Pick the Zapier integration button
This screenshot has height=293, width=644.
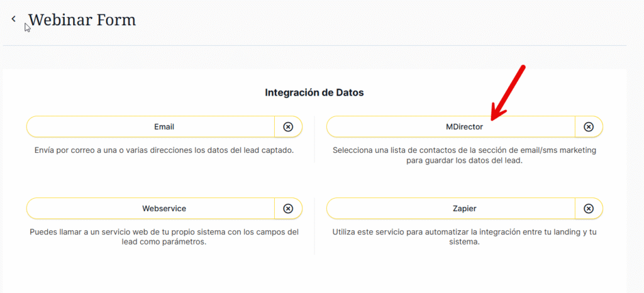click(451, 208)
